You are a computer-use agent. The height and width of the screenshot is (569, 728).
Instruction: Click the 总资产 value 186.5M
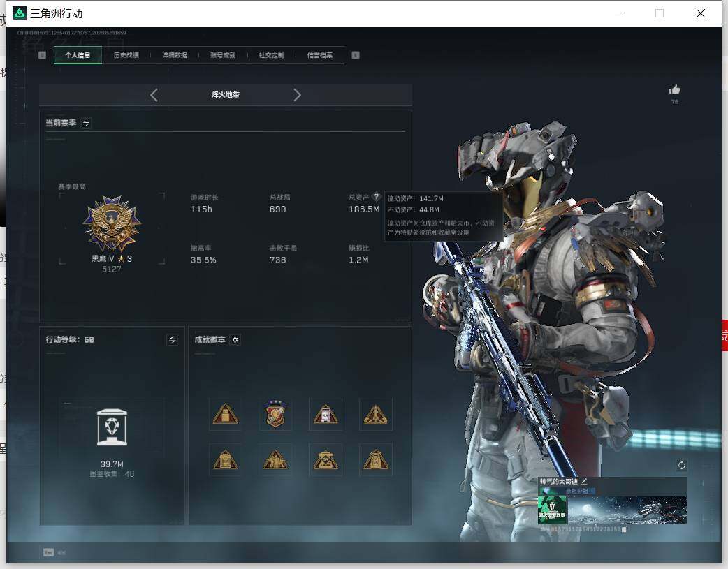(x=364, y=209)
